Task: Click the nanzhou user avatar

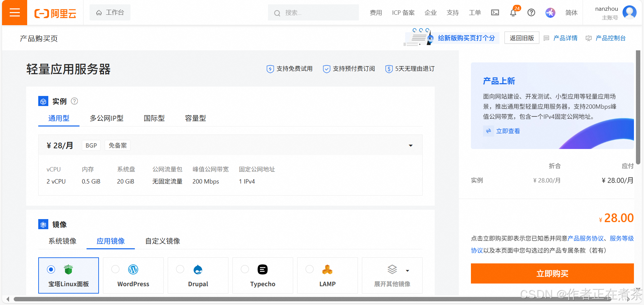Action: click(629, 12)
